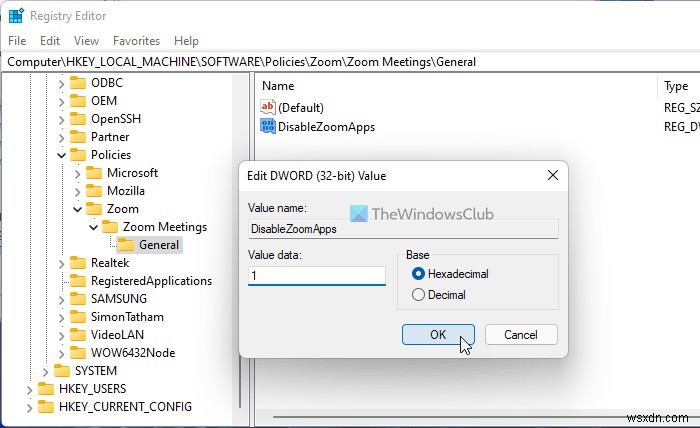
Task: Click the OpenSSH folder icon
Action: click(78, 119)
